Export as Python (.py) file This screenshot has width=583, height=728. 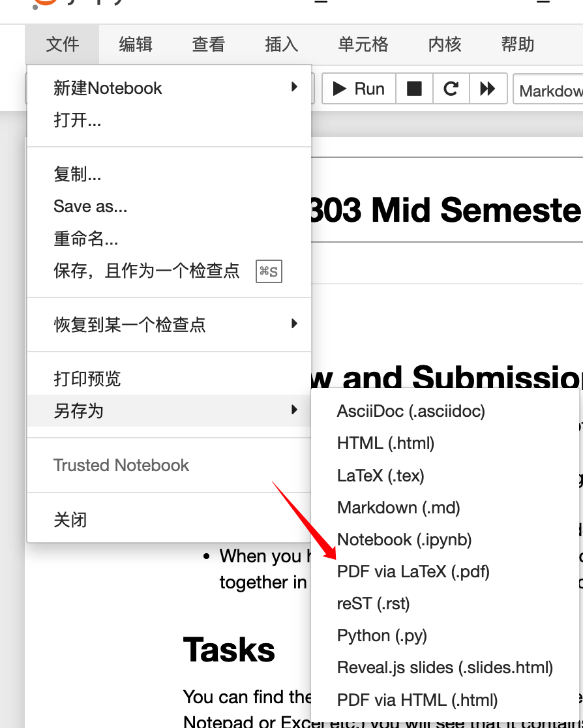coord(381,635)
